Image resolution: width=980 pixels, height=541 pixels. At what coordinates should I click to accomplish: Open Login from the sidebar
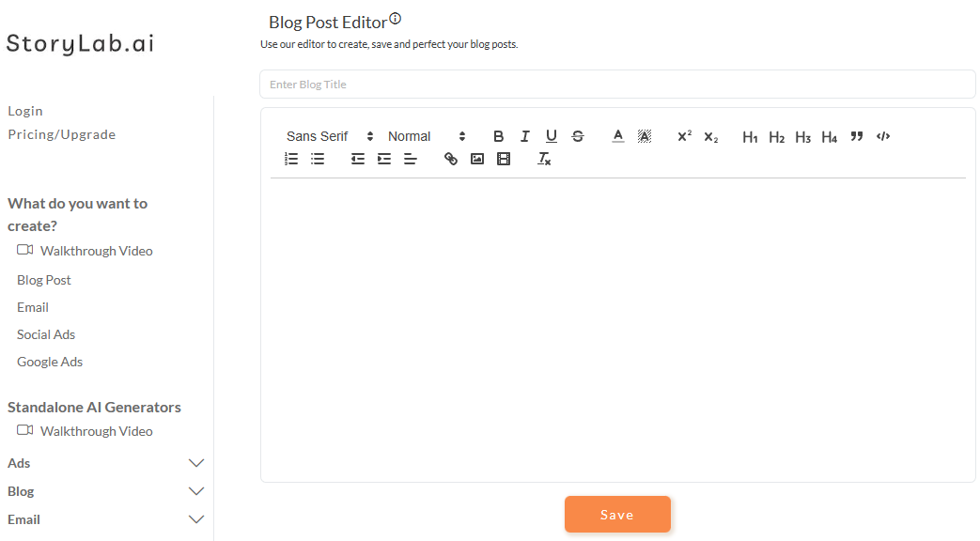(x=25, y=111)
